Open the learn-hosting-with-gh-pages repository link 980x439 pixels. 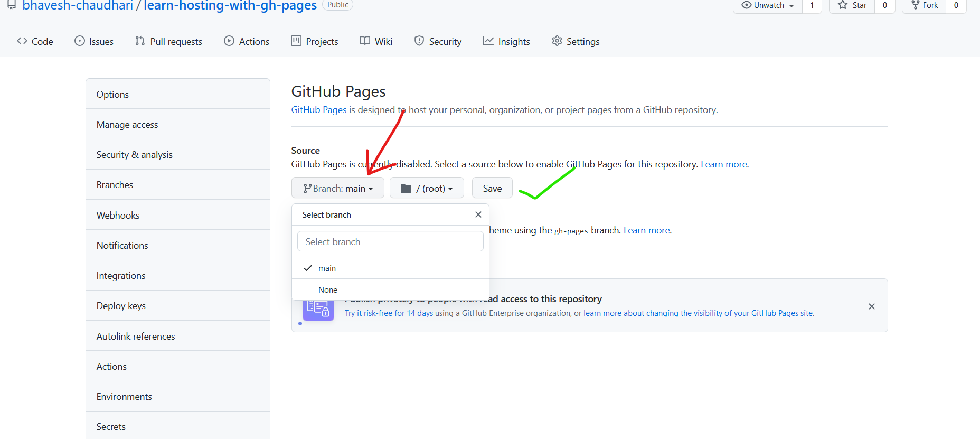pyautogui.click(x=230, y=5)
